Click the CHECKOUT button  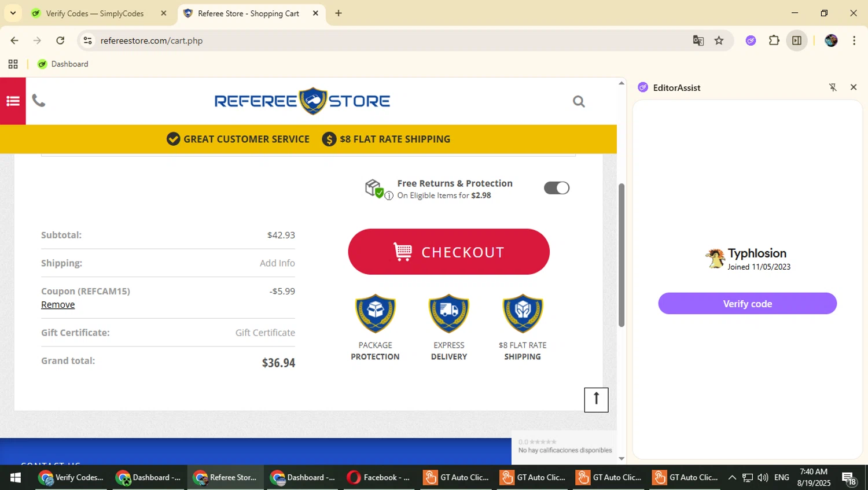[448, 252]
